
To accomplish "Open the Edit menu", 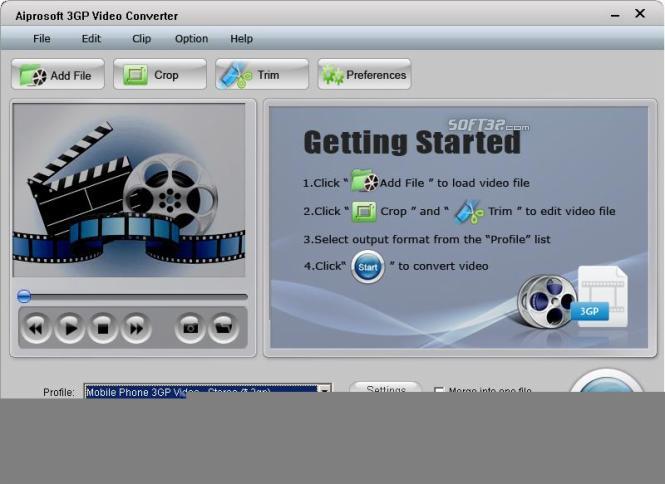I will click(x=91, y=39).
